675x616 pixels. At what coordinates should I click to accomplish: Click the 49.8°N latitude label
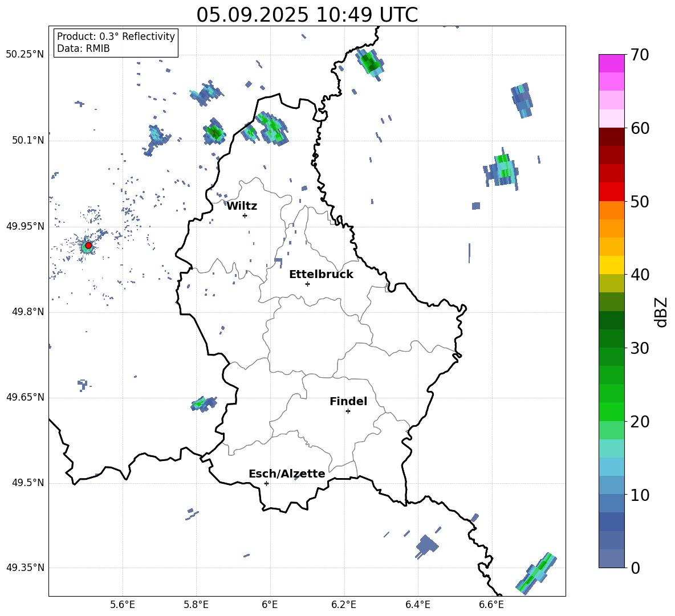tap(28, 312)
